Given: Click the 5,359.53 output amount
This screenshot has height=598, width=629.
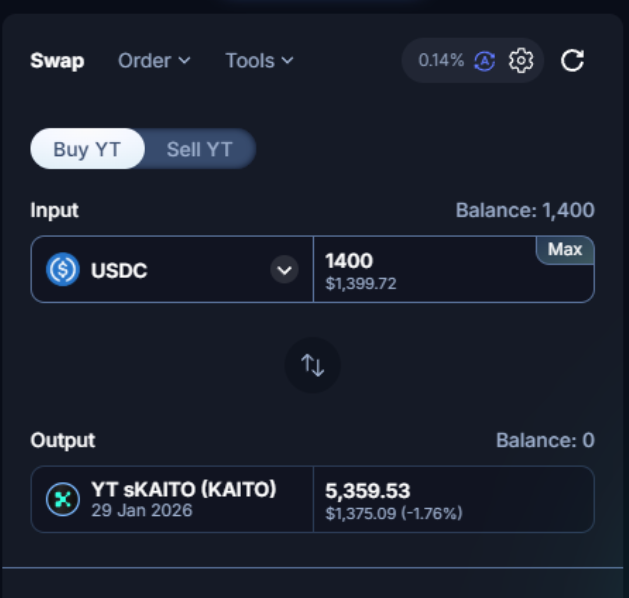Looking at the screenshot, I should (x=368, y=491).
